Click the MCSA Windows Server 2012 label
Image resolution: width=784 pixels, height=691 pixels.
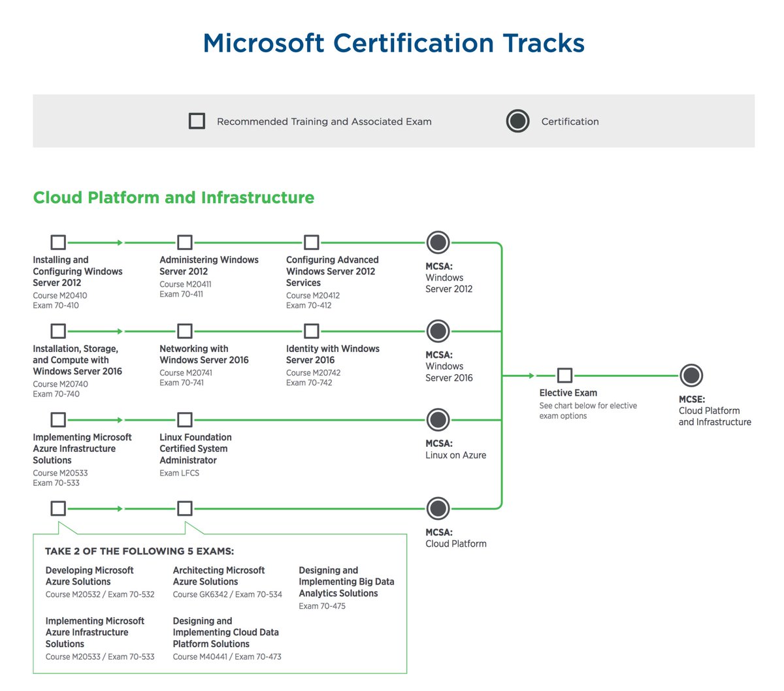coord(449,278)
